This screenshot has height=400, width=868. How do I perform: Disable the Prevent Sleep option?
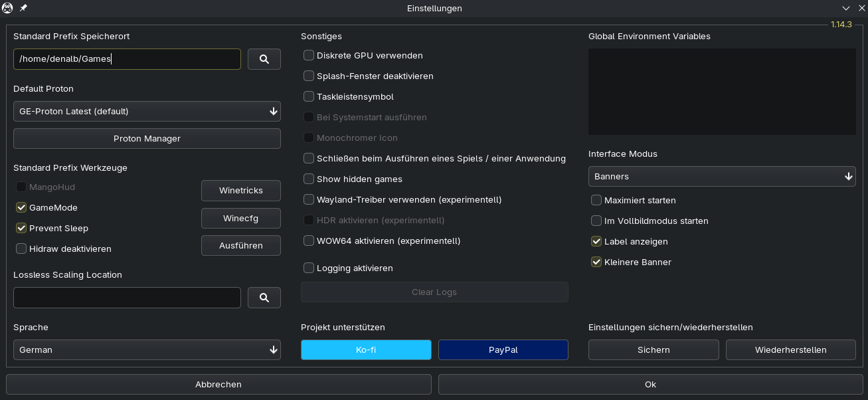tap(22, 228)
